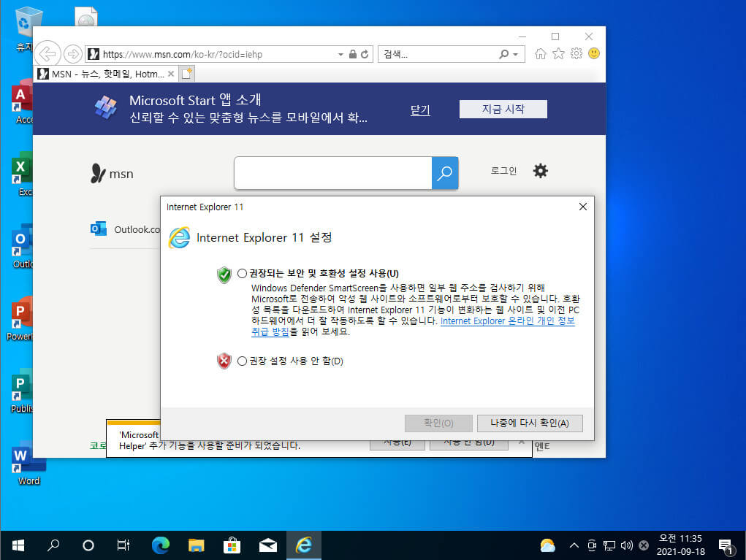Click the Microsoft Start app logo

coord(106,107)
